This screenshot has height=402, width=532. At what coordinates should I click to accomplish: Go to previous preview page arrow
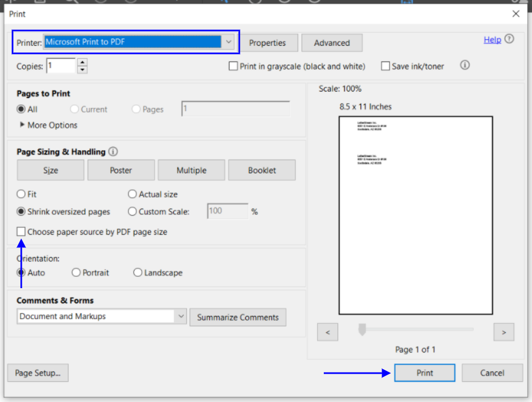click(328, 332)
